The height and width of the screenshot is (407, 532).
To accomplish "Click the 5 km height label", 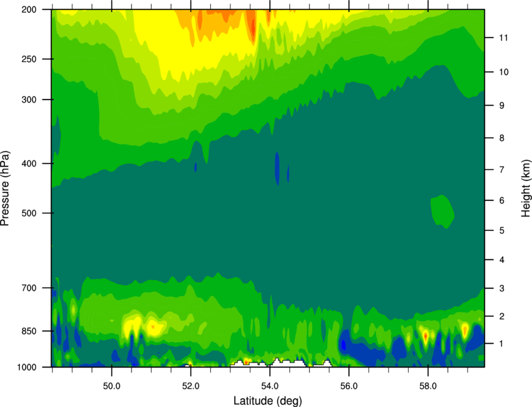I will click(502, 230).
